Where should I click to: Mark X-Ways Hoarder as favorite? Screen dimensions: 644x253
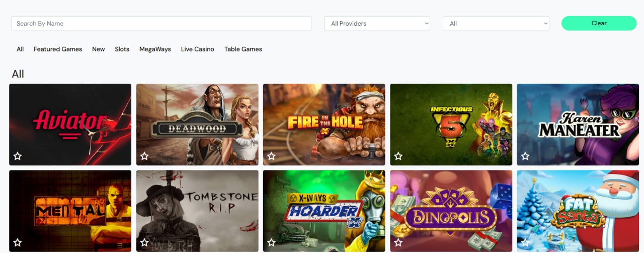click(x=271, y=242)
